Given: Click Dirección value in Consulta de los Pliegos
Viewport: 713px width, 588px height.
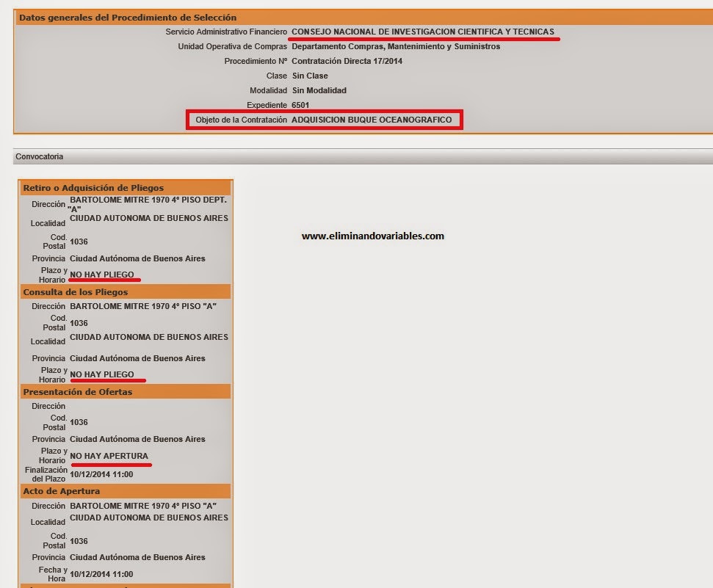Looking at the screenshot, I should coord(143,306).
